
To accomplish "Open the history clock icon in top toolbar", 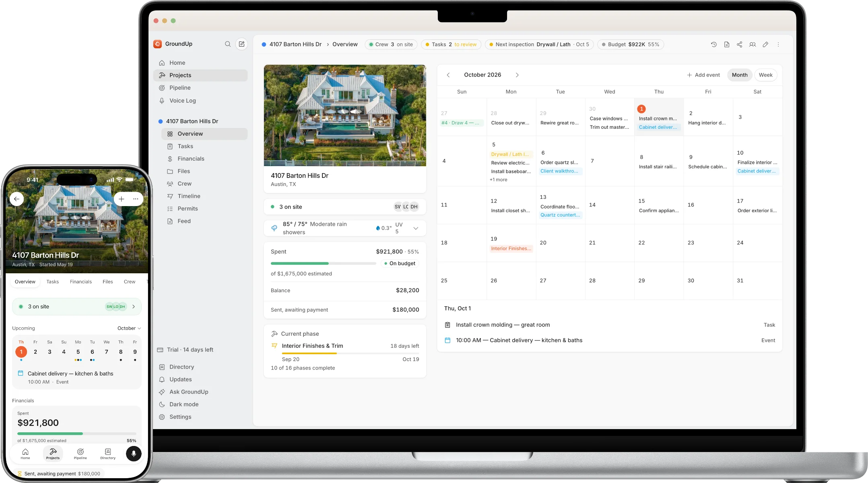I will coord(714,44).
